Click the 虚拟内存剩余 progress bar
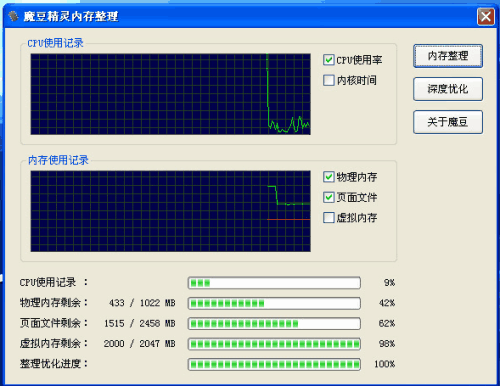 (x=274, y=344)
